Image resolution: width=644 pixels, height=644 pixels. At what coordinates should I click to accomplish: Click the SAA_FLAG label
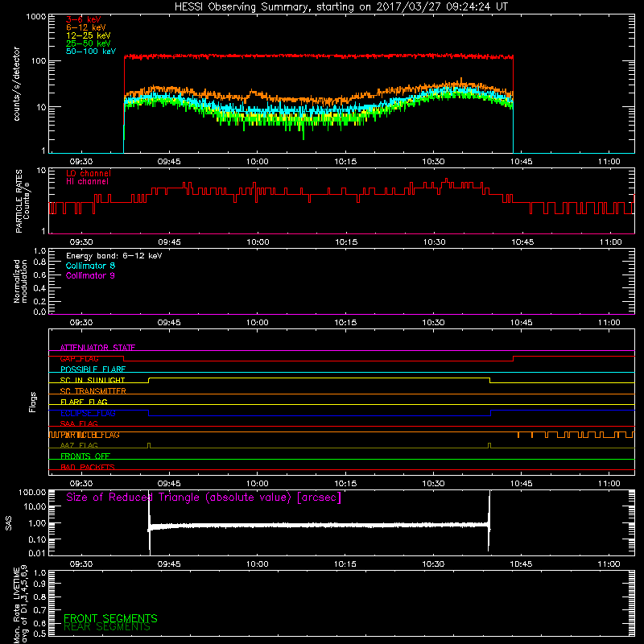pos(79,423)
